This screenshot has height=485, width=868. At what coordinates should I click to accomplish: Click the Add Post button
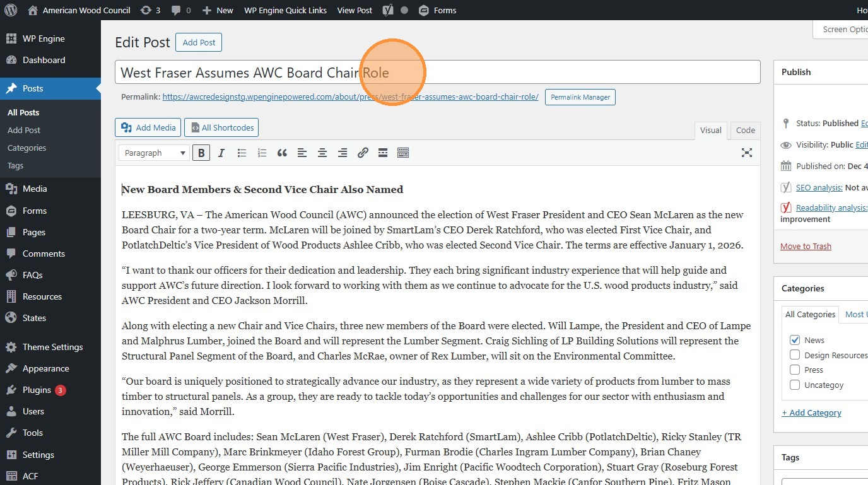[x=199, y=42]
